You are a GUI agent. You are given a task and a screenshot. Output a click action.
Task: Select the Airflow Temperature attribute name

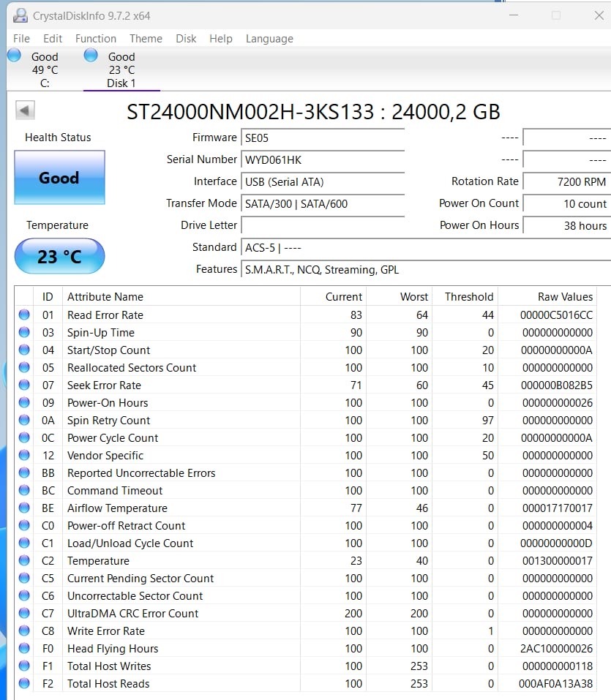click(x=117, y=508)
